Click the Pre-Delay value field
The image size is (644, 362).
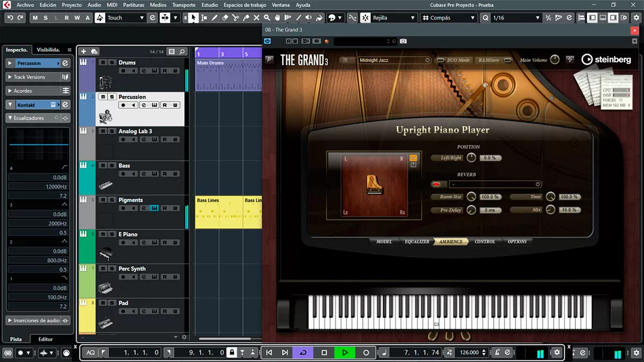491,210
